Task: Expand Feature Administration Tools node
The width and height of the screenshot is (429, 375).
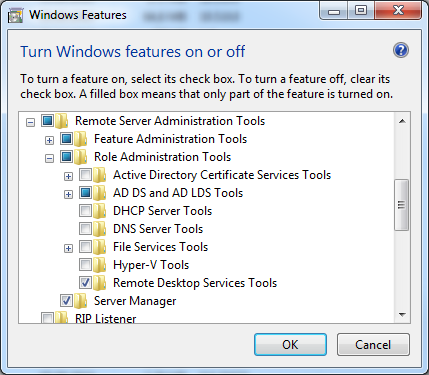Action: (49, 140)
